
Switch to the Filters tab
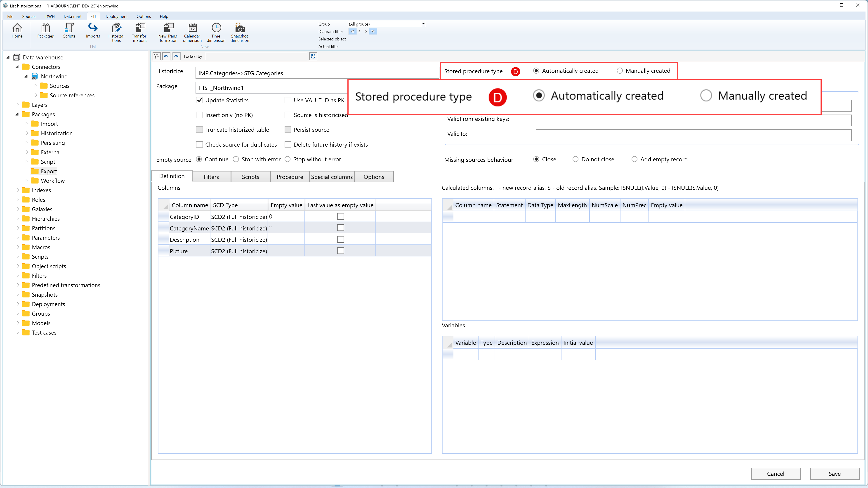(x=211, y=177)
